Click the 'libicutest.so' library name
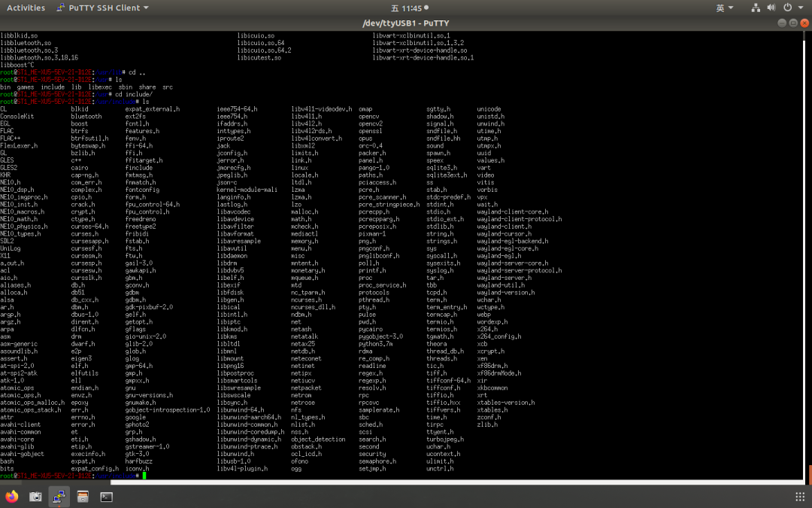The width and height of the screenshot is (812, 508). pos(259,57)
